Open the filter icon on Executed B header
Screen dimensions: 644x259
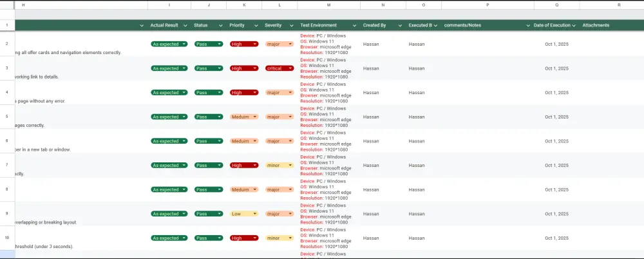pos(435,26)
